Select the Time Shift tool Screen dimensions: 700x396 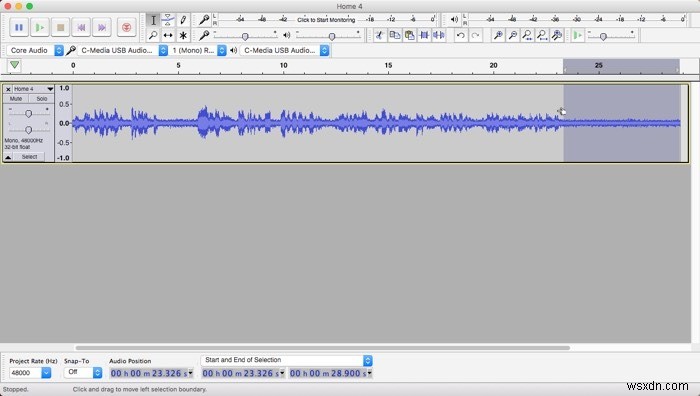[168, 35]
